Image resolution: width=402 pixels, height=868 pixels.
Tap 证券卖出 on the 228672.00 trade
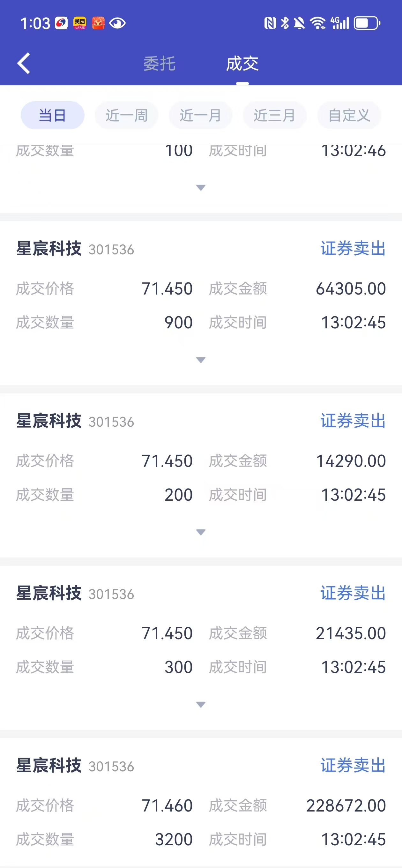[x=353, y=765]
